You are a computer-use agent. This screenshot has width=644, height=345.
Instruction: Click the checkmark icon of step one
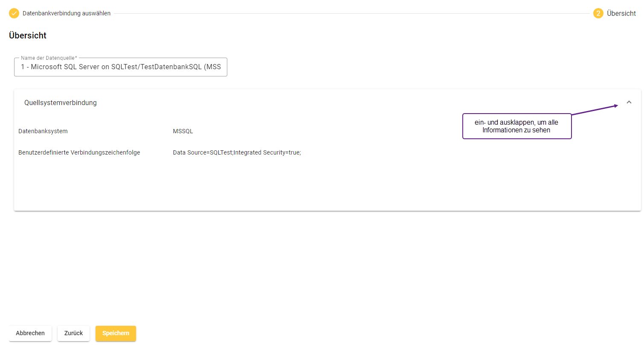14,13
